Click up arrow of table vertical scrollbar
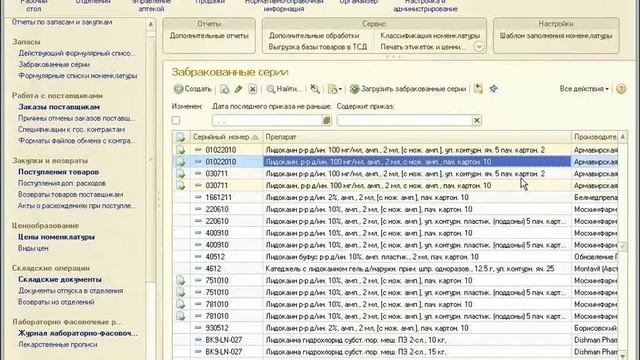This screenshot has width=640, height=360. click(x=622, y=137)
